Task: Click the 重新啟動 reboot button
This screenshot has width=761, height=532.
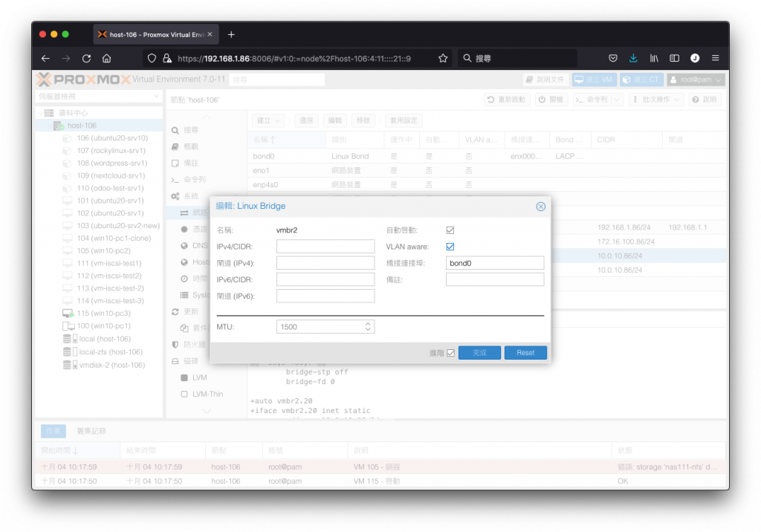Action: (x=506, y=100)
